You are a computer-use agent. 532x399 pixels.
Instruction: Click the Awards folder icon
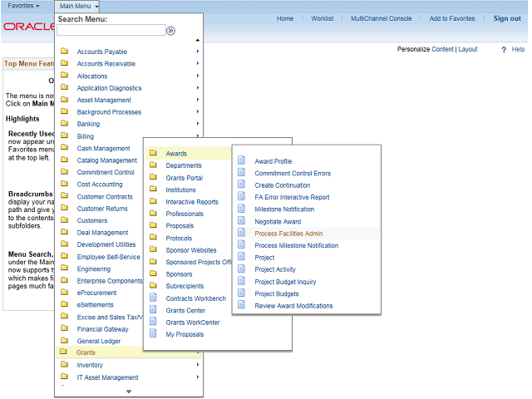pos(153,153)
